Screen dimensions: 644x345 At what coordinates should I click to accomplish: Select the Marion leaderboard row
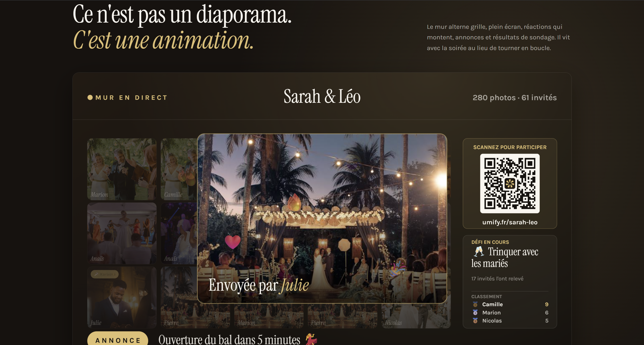510,313
